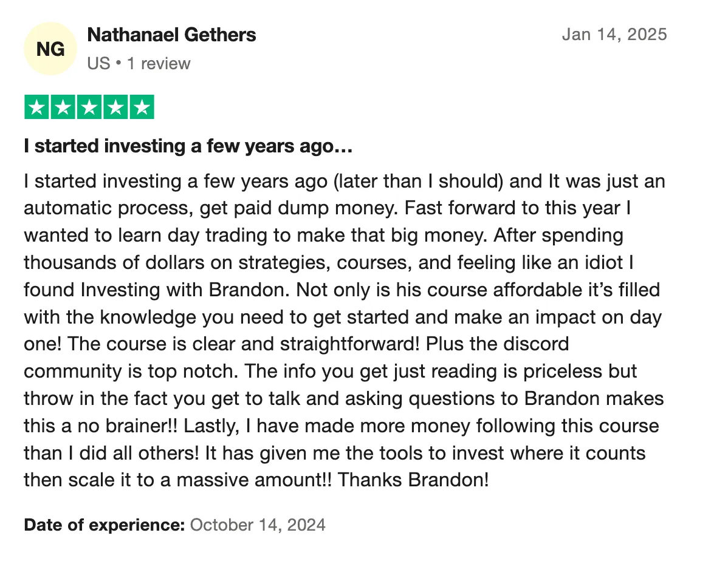This screenshot has width=728, height=561.
Task: Open the review title 'I started investing a few years ago…'
Action: point(188,146)
